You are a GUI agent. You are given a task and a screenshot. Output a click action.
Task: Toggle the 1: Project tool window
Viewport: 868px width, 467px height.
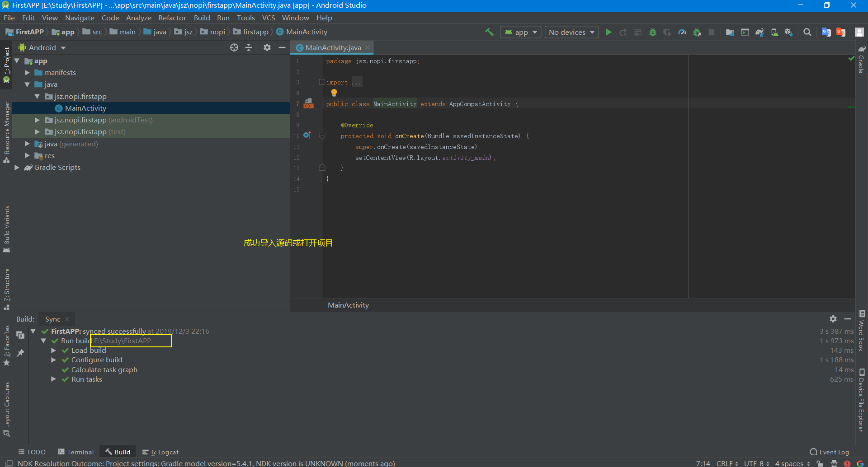point(6,65)
